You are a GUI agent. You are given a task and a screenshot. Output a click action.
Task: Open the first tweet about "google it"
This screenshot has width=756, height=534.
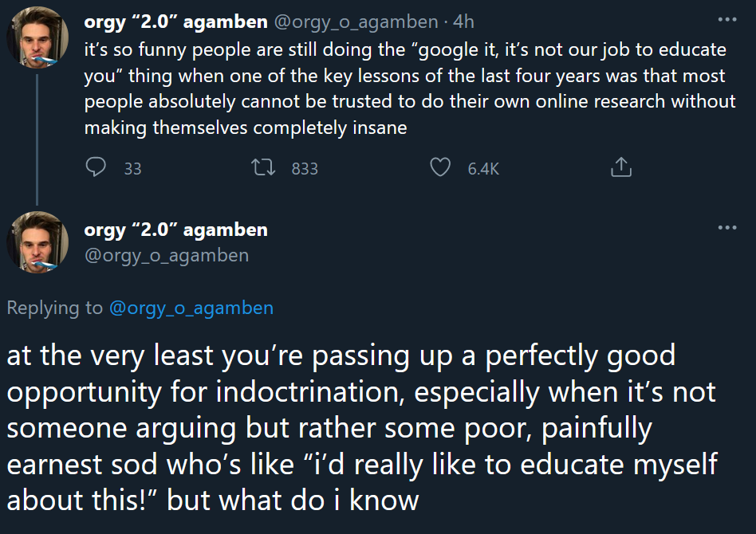[x=405, y=88]
